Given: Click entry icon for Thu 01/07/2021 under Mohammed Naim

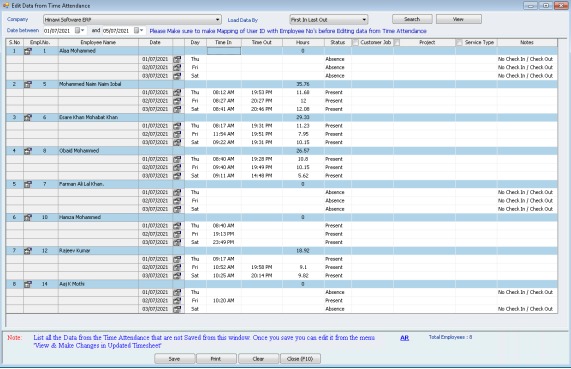Looking at the screenshot, I should click(177, 93).
